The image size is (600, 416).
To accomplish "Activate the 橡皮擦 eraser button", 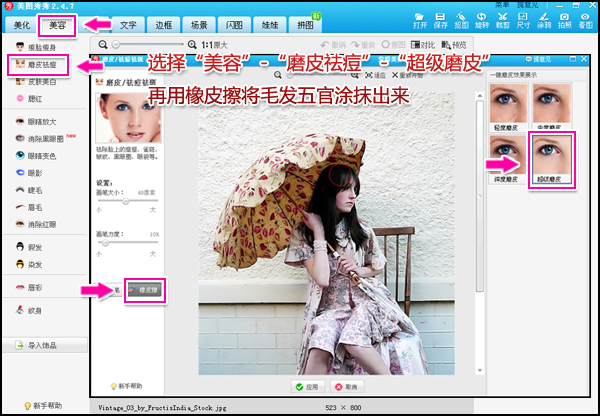I will pos(147,289).
